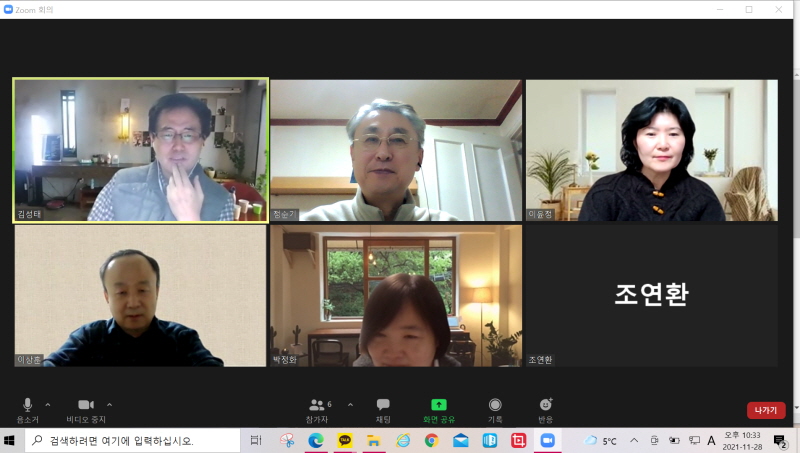The width and height of the screenshot is (800, 453).
Task: Select the 조연환 video-off participant tile
Action: (x=651, y=294)
